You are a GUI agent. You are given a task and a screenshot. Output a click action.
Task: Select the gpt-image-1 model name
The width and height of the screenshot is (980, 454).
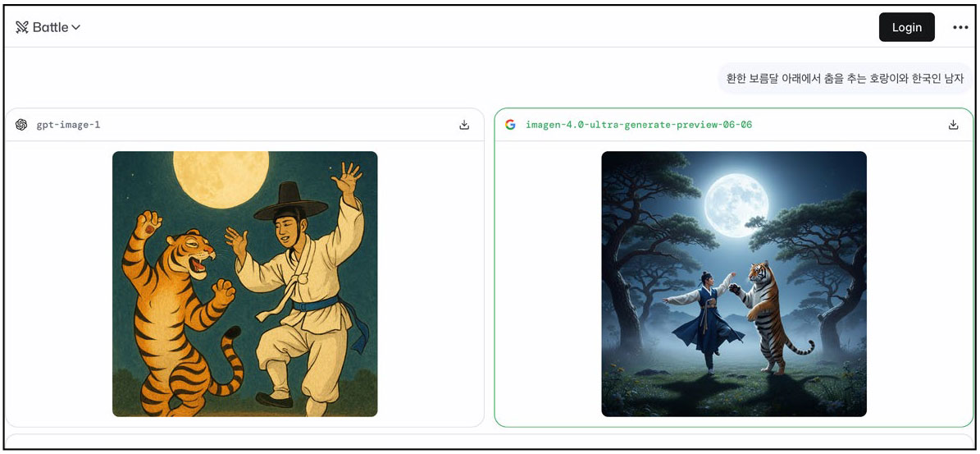click(68, 125)
